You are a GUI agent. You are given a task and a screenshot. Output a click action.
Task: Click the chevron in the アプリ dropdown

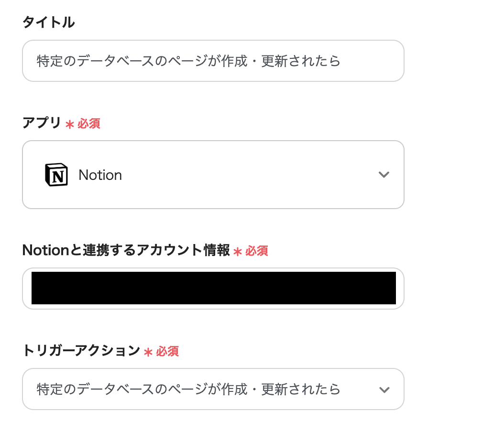click(383, 175)
